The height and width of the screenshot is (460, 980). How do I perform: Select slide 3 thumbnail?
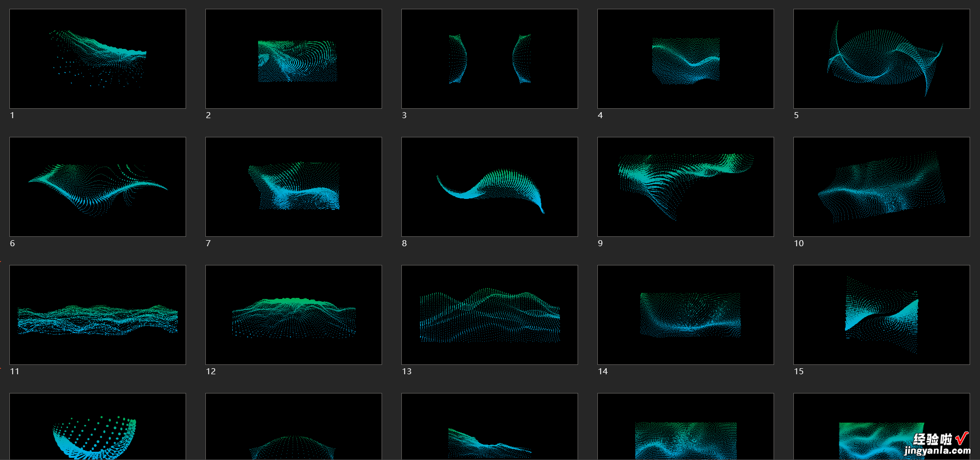[x=490, y=59]
